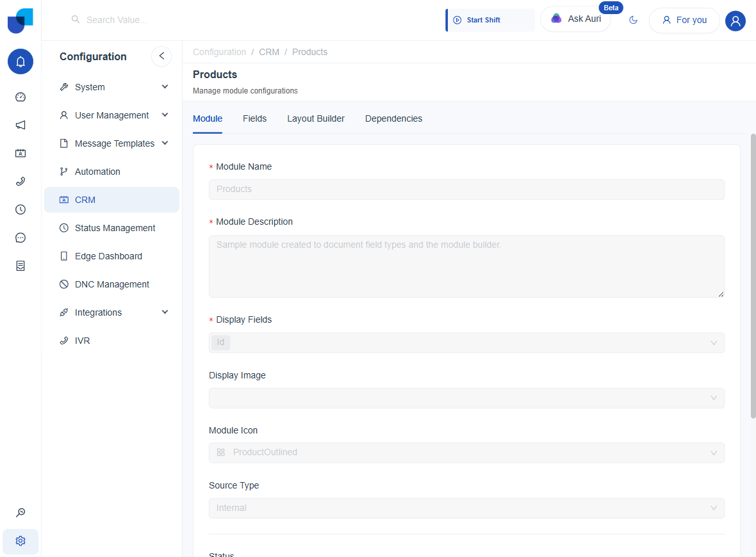Screen dimensions: 756x557
Task: Open the reports document icon in left rail
Action: tap(21, 266)
